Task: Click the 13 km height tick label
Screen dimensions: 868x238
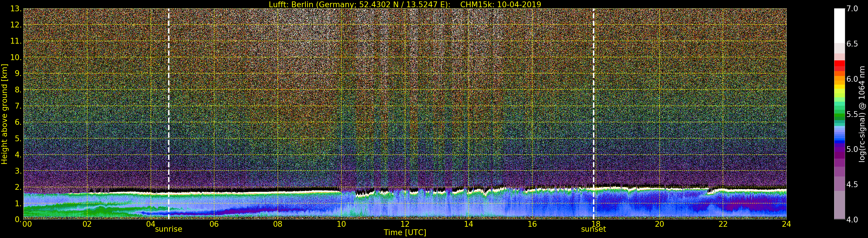Action: (x=16, y=9)
